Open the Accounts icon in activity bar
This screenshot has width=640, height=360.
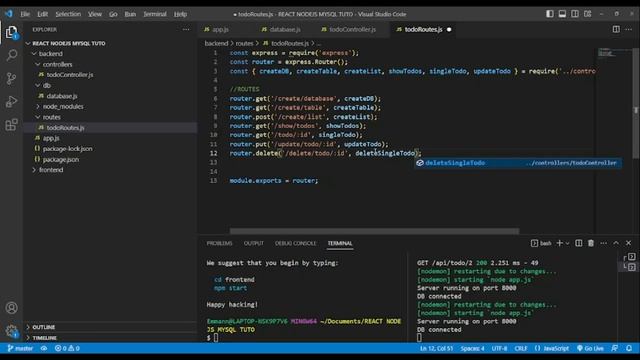11,308
